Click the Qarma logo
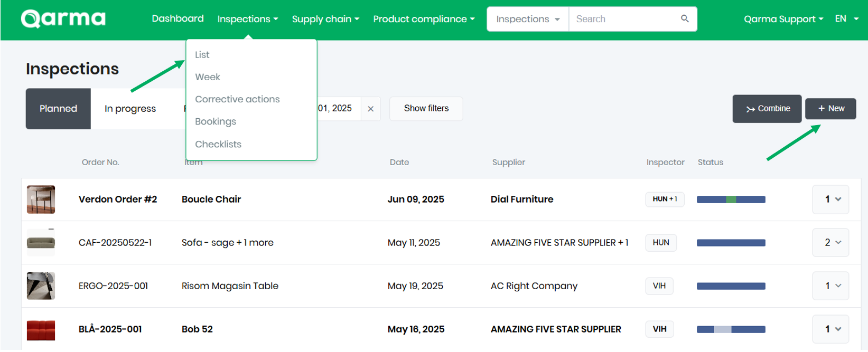 tap(63, 19)
